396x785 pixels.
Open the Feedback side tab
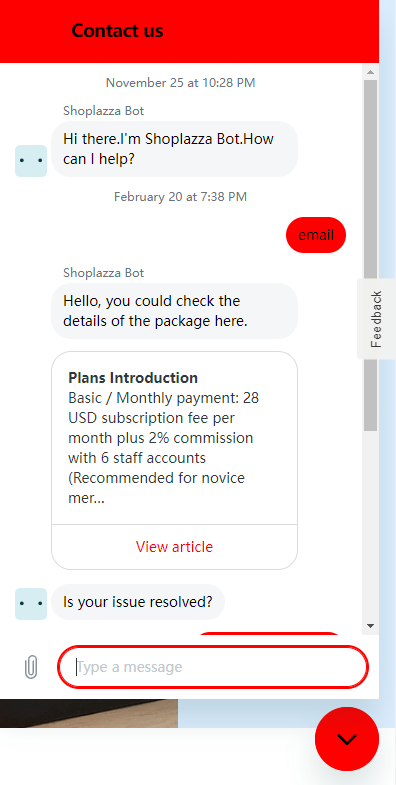click(376, 319)
